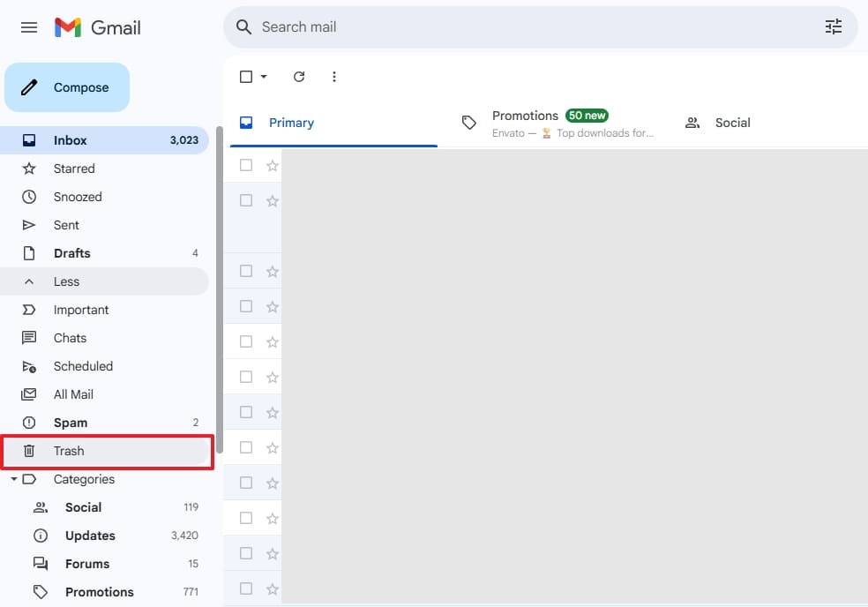
Task: Open Snoozed emails
Action: 78,197
